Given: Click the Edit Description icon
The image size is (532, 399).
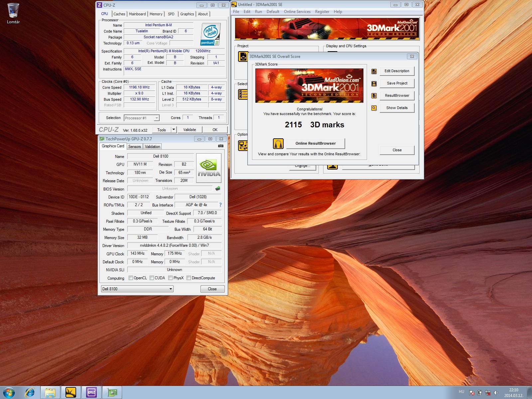Looking at the screenshot, I should 374,71.
